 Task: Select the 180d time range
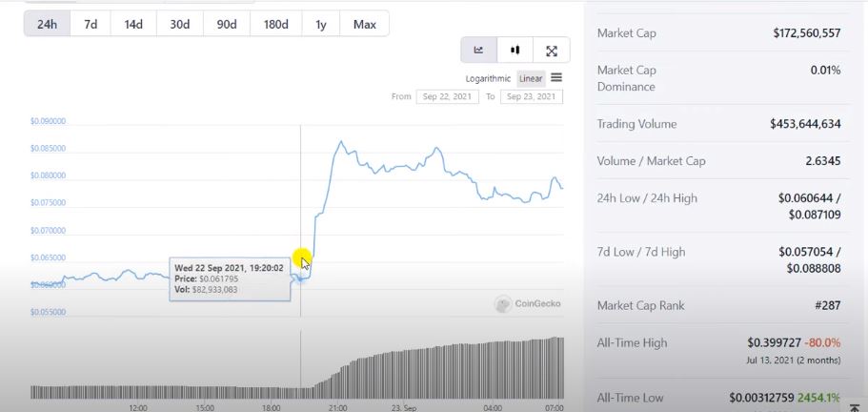point(275,25)
